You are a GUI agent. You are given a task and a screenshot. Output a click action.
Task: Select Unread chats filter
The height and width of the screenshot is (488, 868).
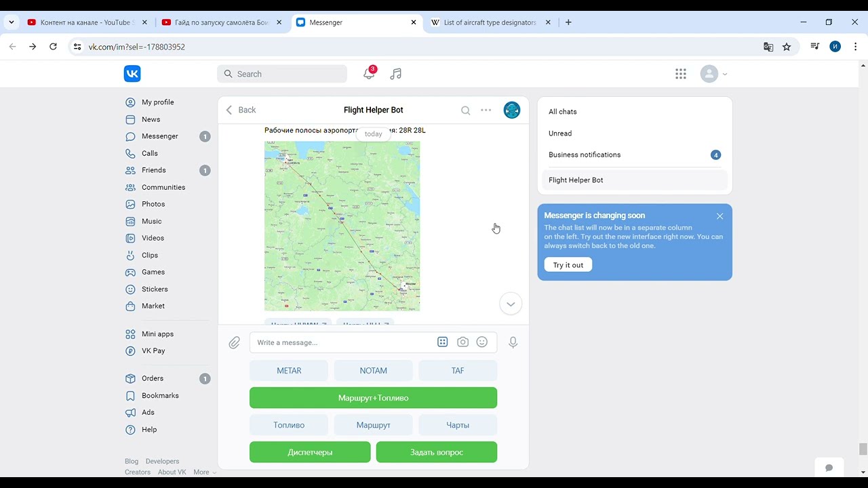pos(635,134)
